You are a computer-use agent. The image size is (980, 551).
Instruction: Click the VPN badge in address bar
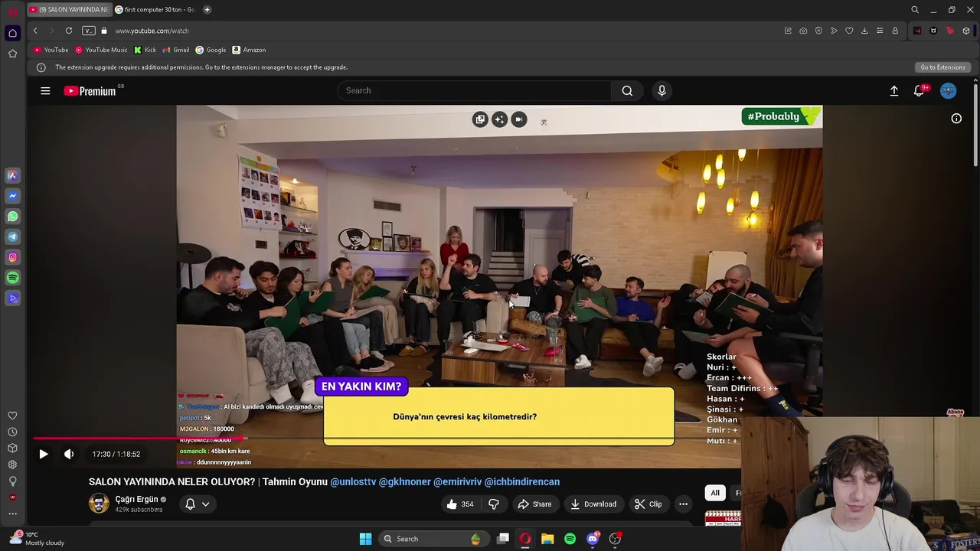click(x=89, y=31)
